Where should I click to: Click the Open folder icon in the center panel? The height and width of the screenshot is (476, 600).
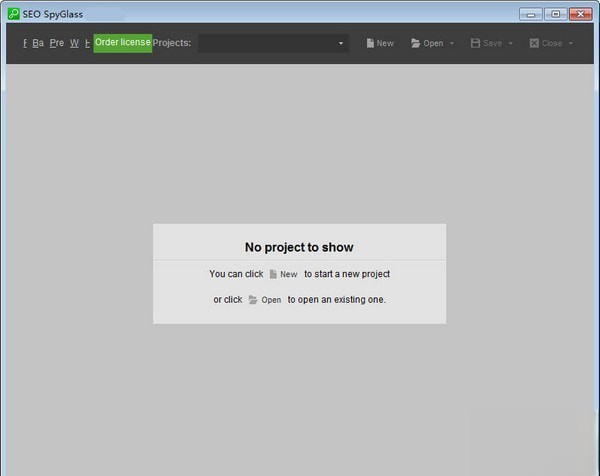(x=253, y=300)
